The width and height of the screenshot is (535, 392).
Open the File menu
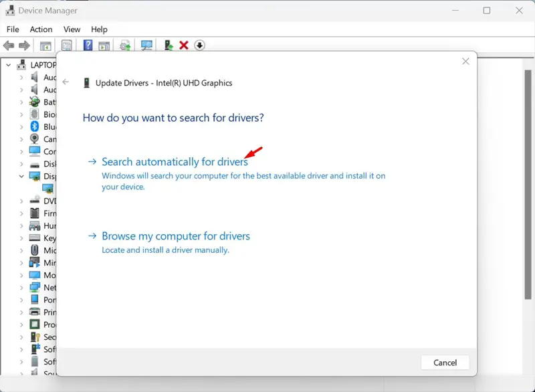coord(13,29)
